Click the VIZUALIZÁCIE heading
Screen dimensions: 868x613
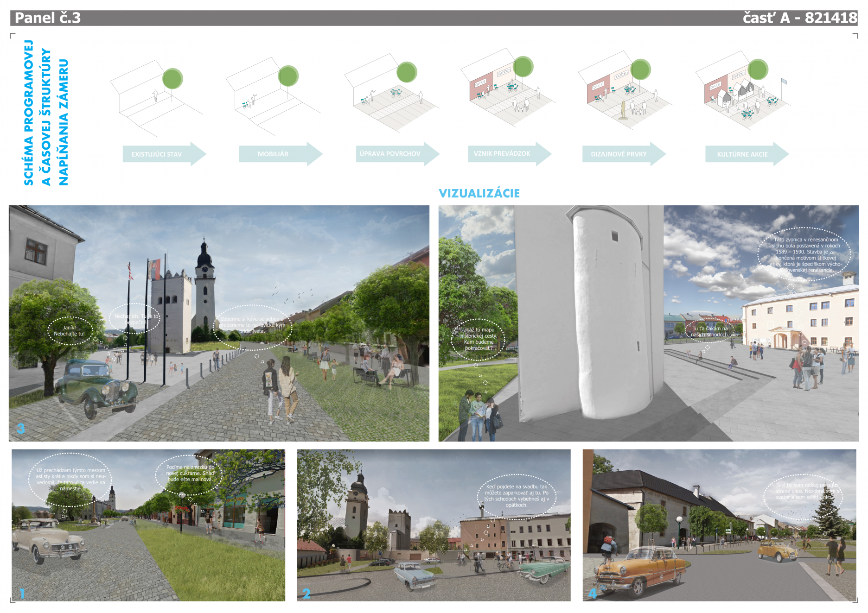point(479,193)
